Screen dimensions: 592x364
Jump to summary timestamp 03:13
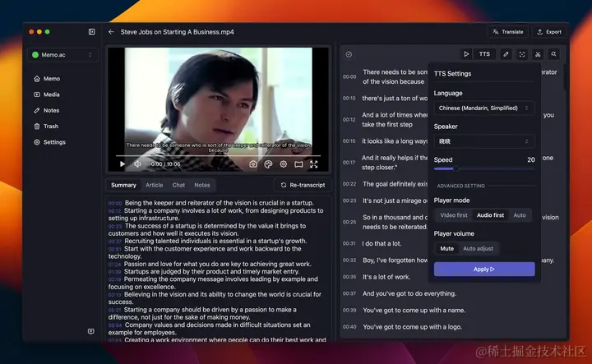115,295
